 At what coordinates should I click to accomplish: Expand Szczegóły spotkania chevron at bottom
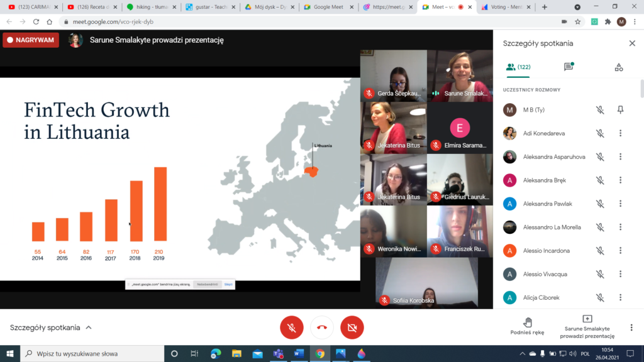[89, 327]
